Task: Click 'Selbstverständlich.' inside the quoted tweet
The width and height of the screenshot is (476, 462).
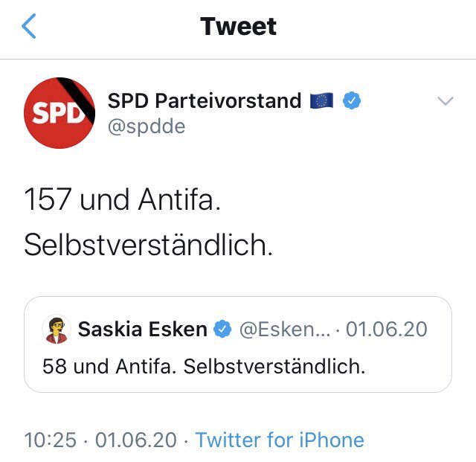Action: point(274,366)
